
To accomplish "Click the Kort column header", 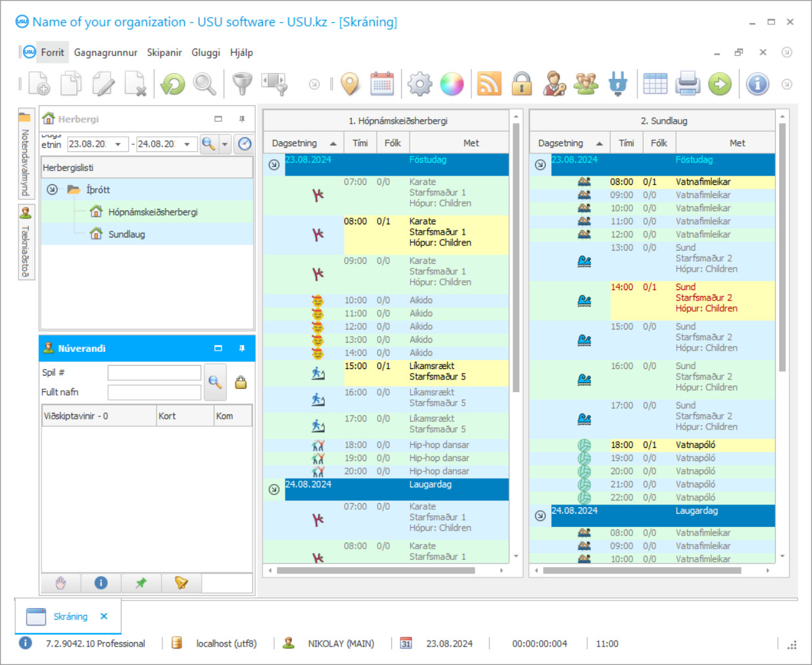I will point(185,416).
